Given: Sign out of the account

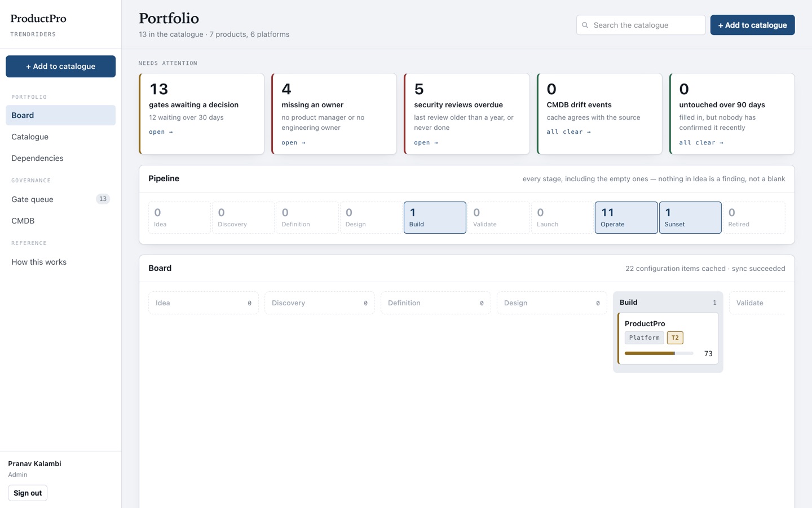Looking at the screenshot, I should point(28,493).
